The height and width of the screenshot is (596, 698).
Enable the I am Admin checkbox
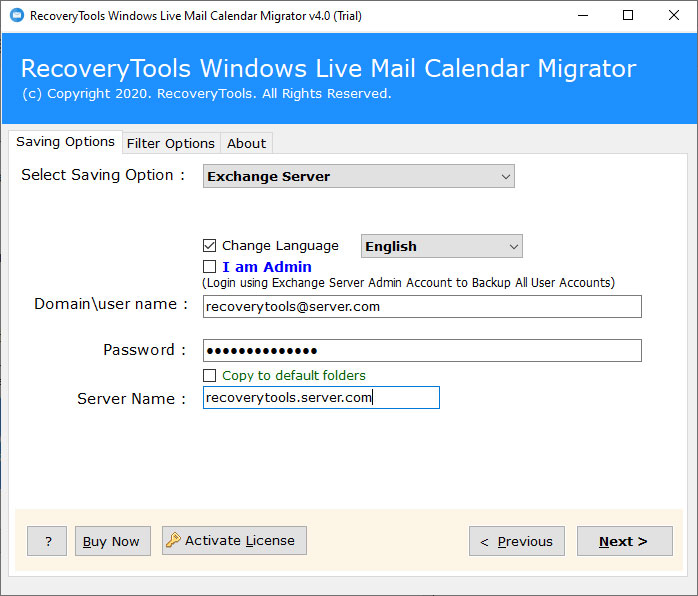coord(209,267)
